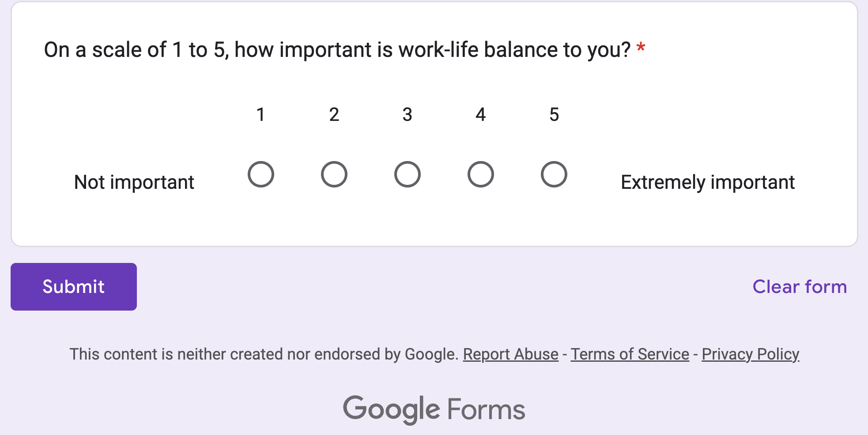Select rating 1 on the importance scale
This screenshot has width=868, height=435.
tap(261, 174)
